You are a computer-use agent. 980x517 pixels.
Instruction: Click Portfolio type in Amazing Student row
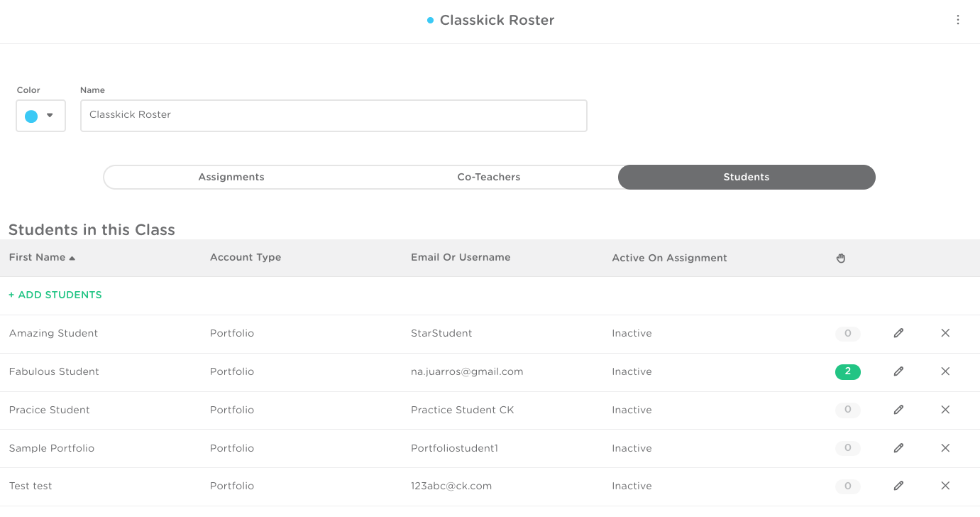coord(232,333)
